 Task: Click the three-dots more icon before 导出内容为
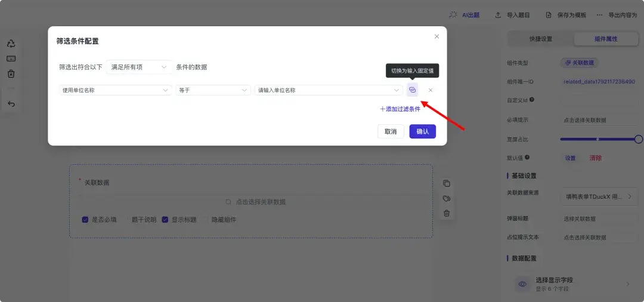(600, 15)
